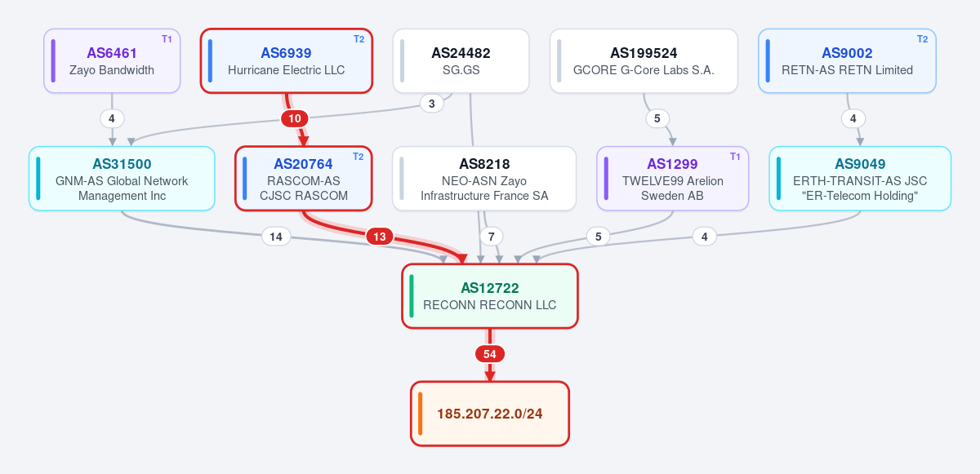Select the AS20764 RASCOM node
The width and height of the screenshot is (980, 474).
(x=304, y=179)
